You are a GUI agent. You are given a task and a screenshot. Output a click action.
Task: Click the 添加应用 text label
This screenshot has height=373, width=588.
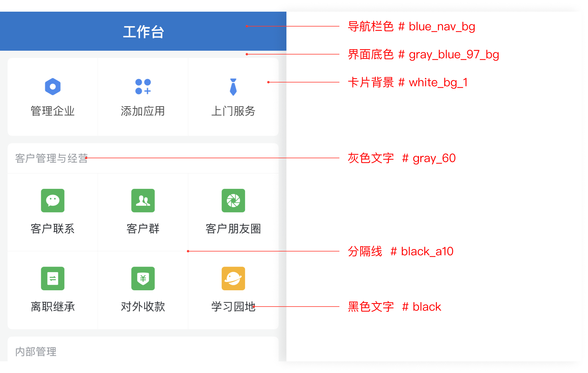pos(143,111)
